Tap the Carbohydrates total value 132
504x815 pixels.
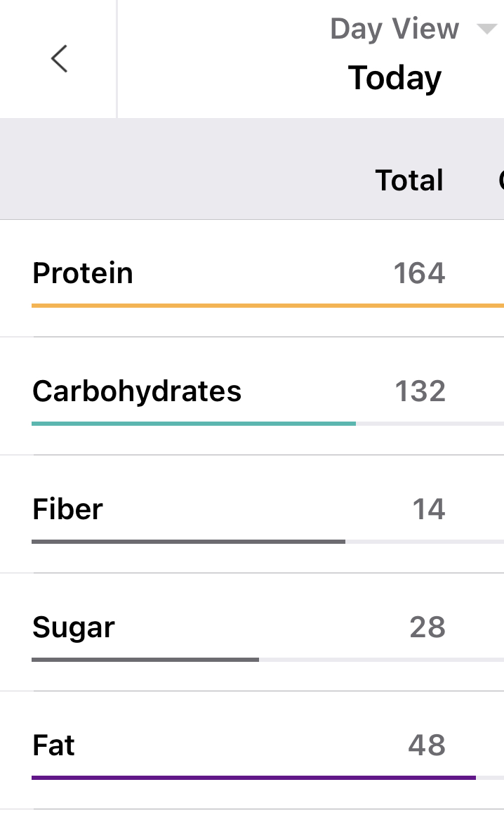[420, 391]
